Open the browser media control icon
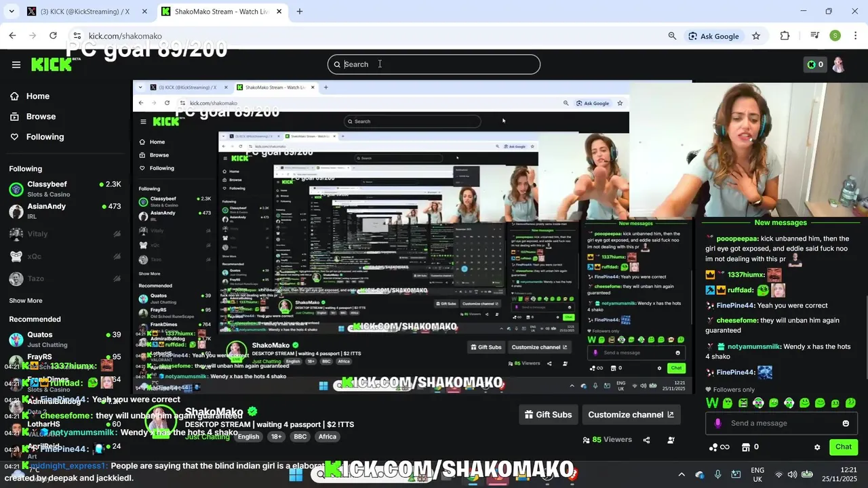The image size is (868, 488). pos(814,36)
